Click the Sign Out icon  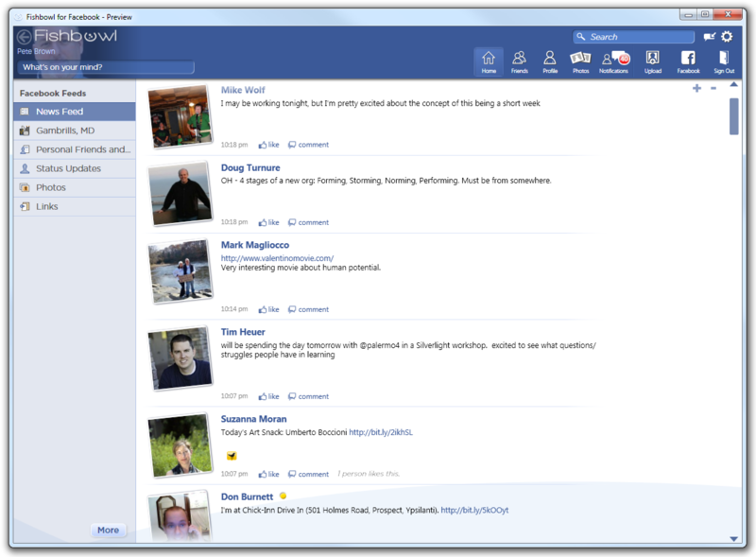click(x=724, y=61)
